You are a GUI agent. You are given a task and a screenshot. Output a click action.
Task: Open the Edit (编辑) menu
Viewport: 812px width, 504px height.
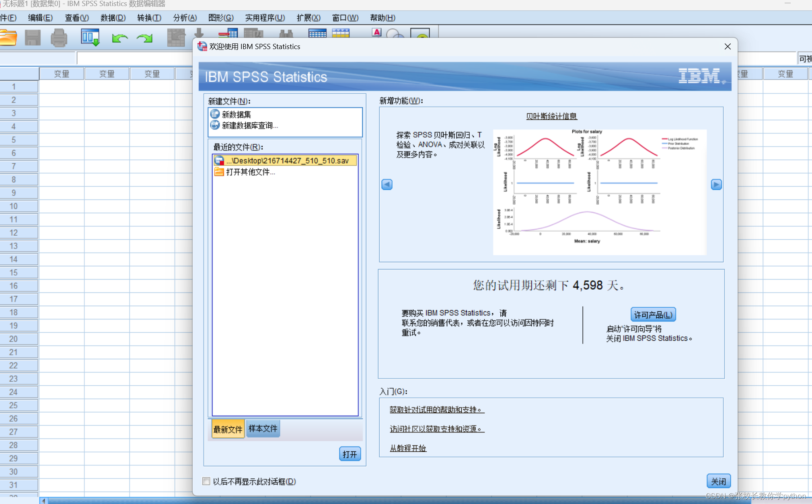(x=40, y=18)
